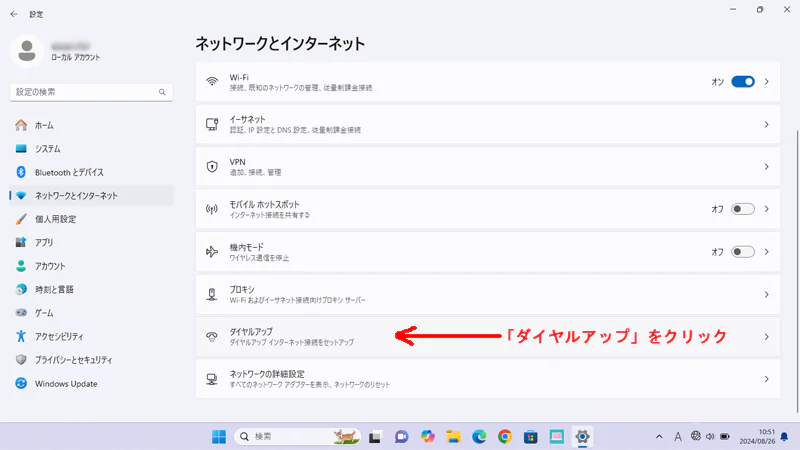Open ネットワークの詳細設定 row

488,379
